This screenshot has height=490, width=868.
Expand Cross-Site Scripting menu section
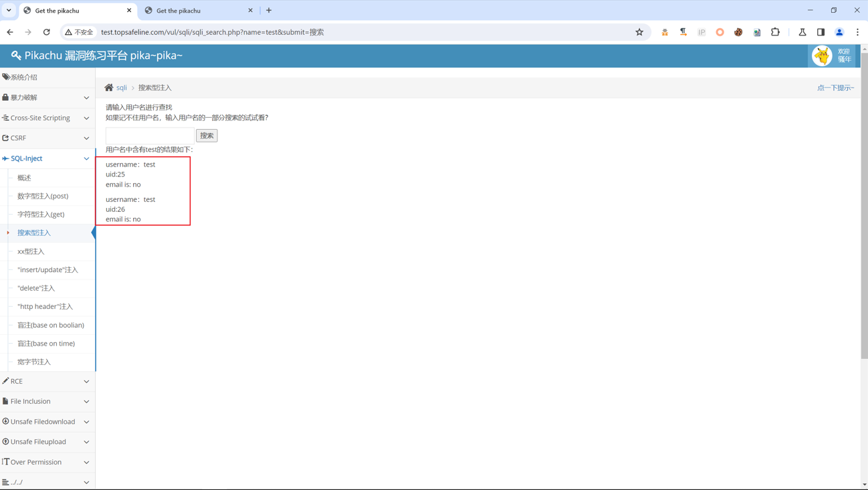pos(47,118)
